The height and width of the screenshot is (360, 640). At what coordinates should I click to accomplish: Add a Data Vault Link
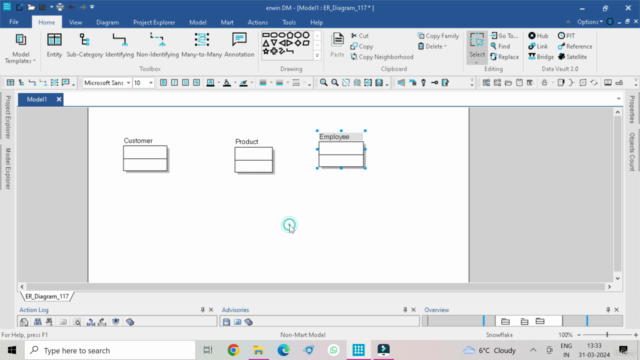pyautogui.click(x=538, y=47)
